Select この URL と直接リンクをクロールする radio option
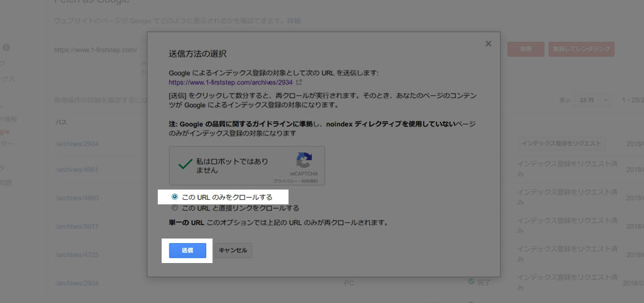The image size is (644, 303). coord(175,208)
